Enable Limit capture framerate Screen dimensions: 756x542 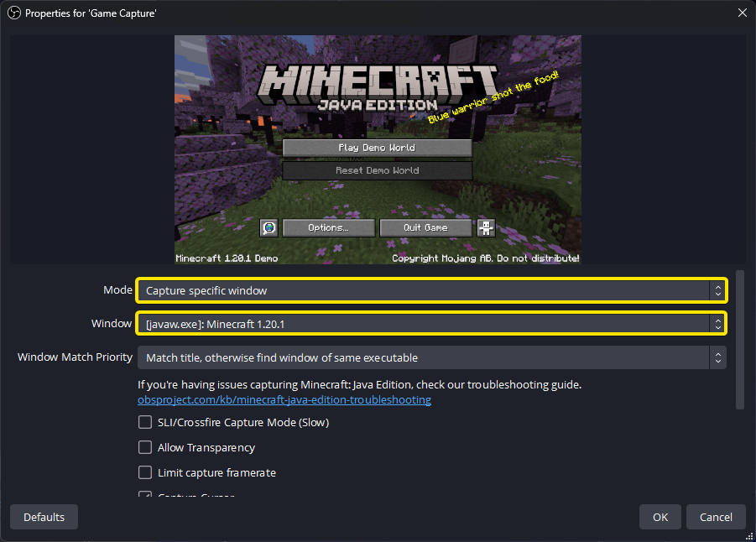(x=144, y=472)
